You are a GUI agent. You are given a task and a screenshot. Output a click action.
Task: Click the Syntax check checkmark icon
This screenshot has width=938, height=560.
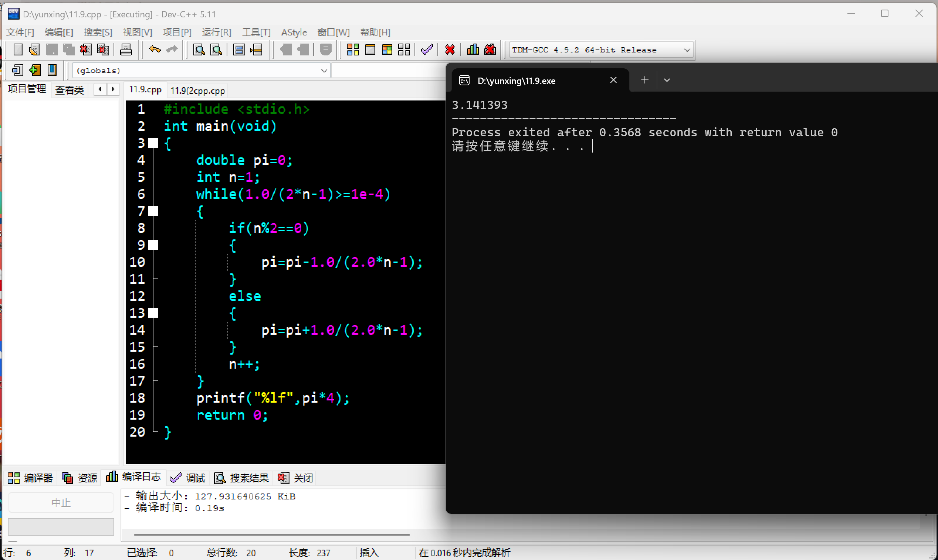[x=427, y=49]
